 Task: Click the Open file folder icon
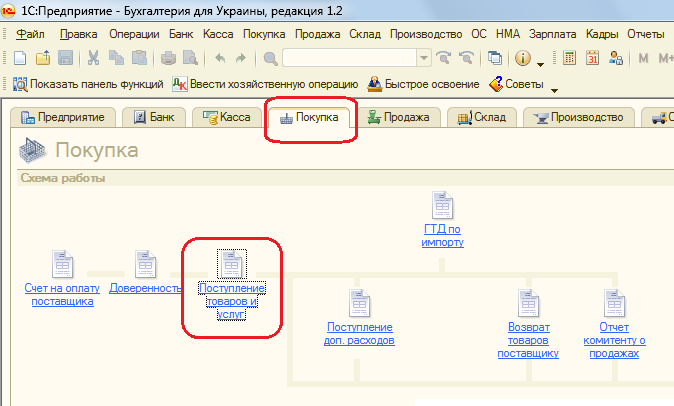pyautogui.click(x=43, y=58)
